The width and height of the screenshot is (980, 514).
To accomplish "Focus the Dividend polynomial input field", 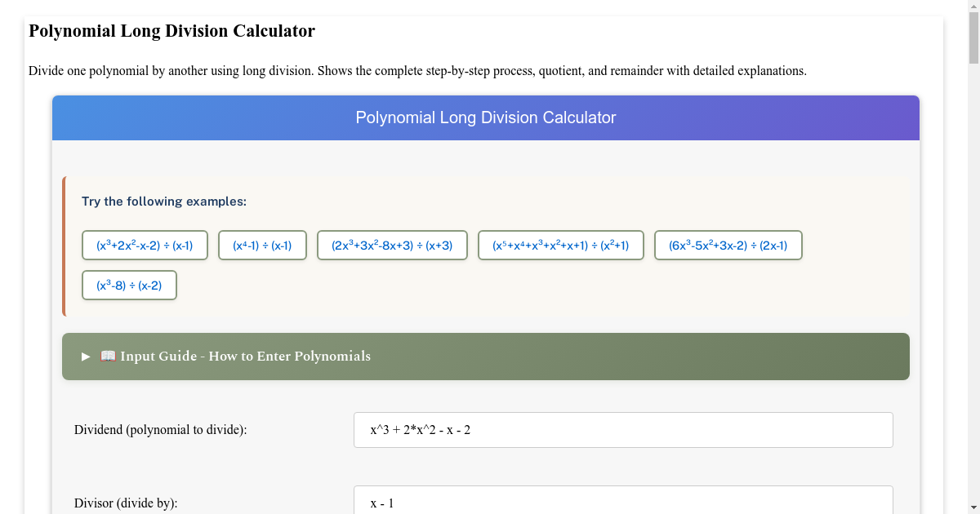I will pos(623,429).
